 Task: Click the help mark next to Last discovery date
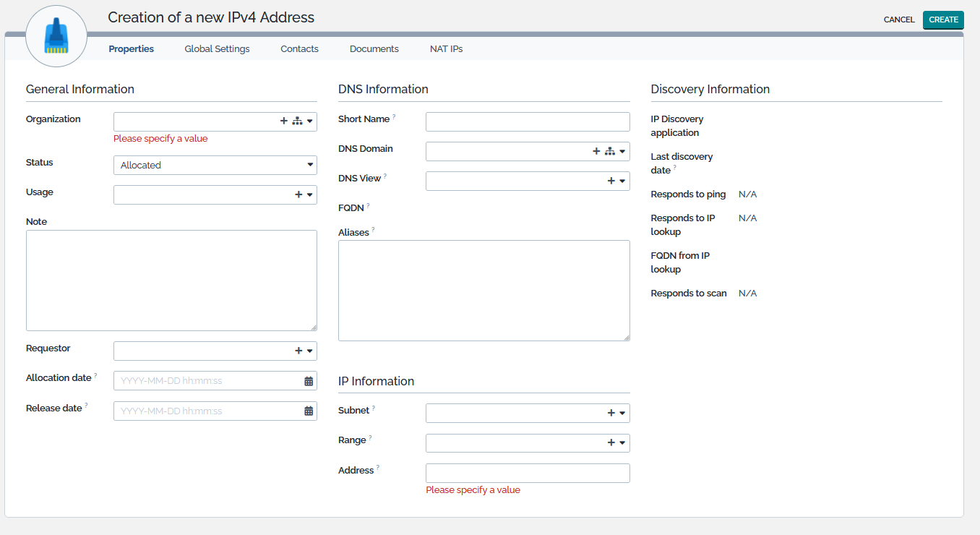(x=674, y=168)
